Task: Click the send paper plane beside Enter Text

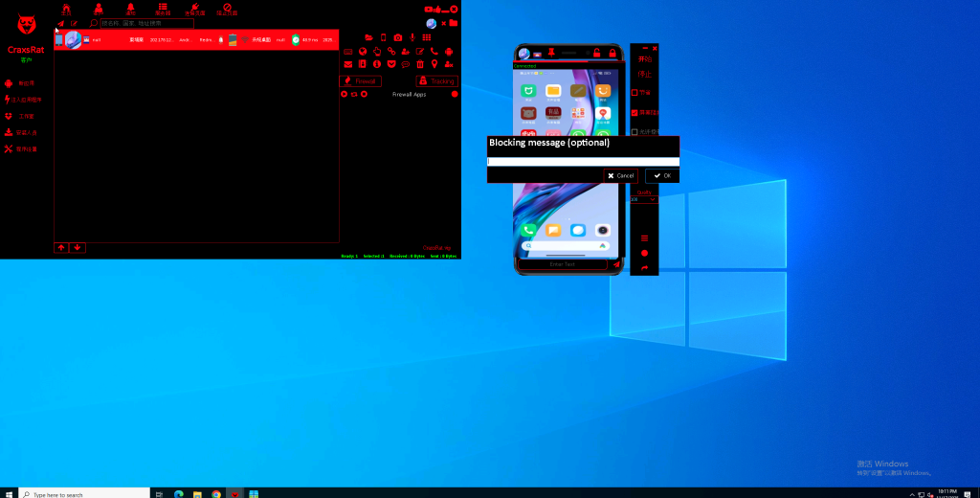Action: click(617, 264)
